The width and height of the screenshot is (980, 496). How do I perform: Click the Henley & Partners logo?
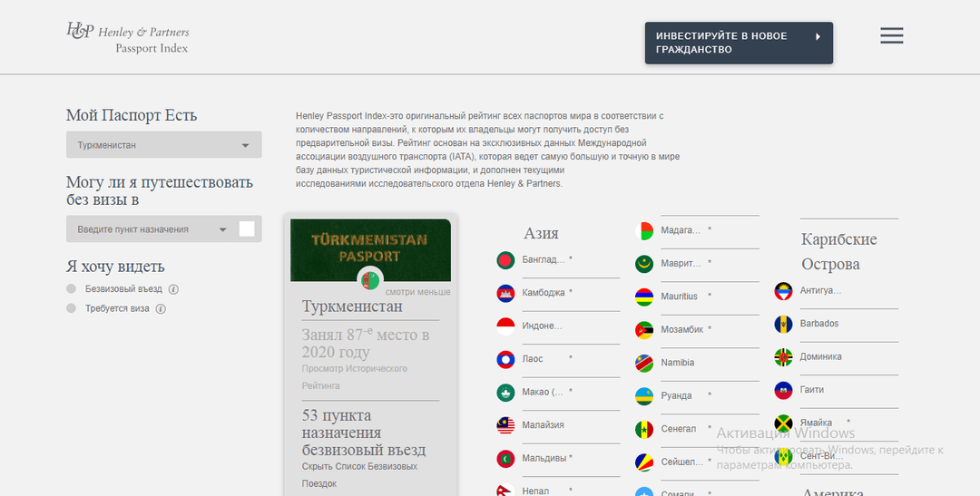click(x=128, y=39)
